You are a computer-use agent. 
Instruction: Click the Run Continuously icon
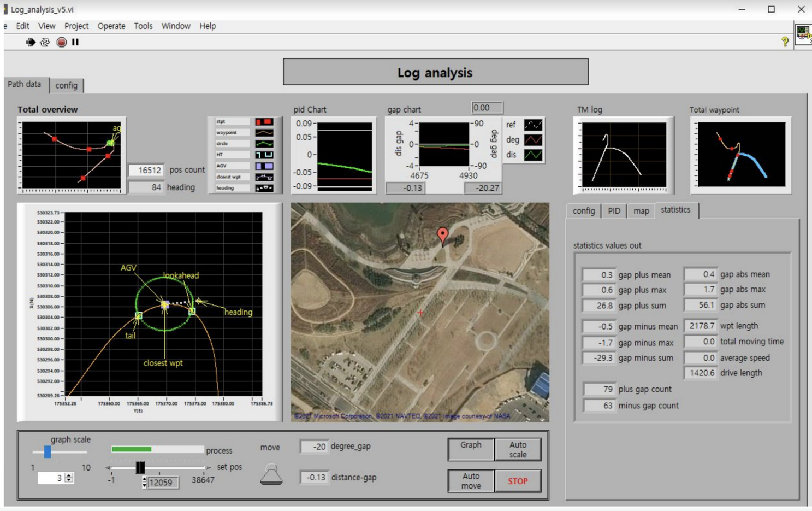tap(45, 42)
